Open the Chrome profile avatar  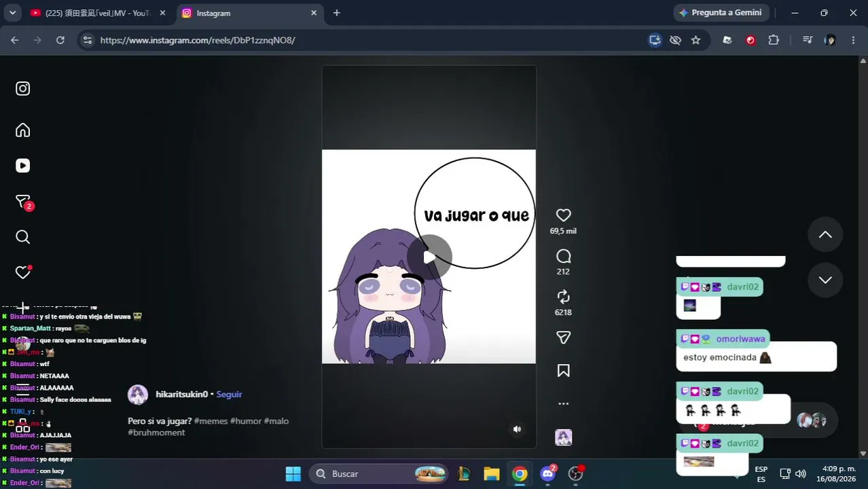click(x=830, y=40)
